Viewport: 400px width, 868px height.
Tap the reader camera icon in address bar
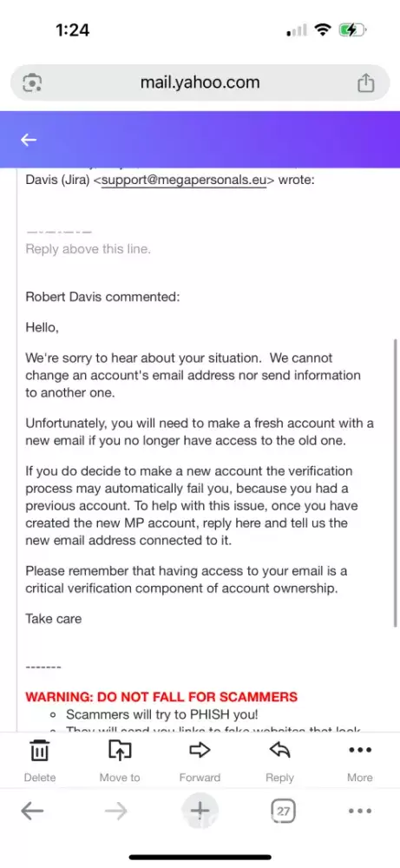[x=32, y=83]
